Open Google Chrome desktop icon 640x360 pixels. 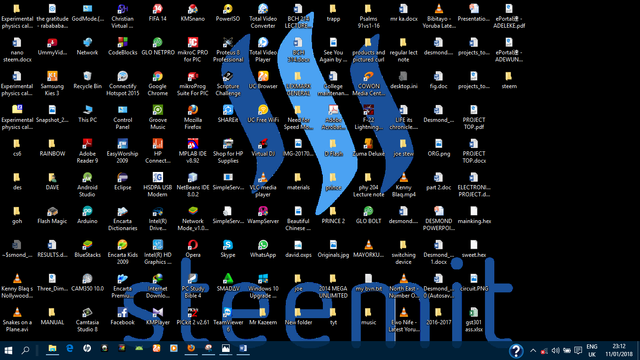coord(158,83)
